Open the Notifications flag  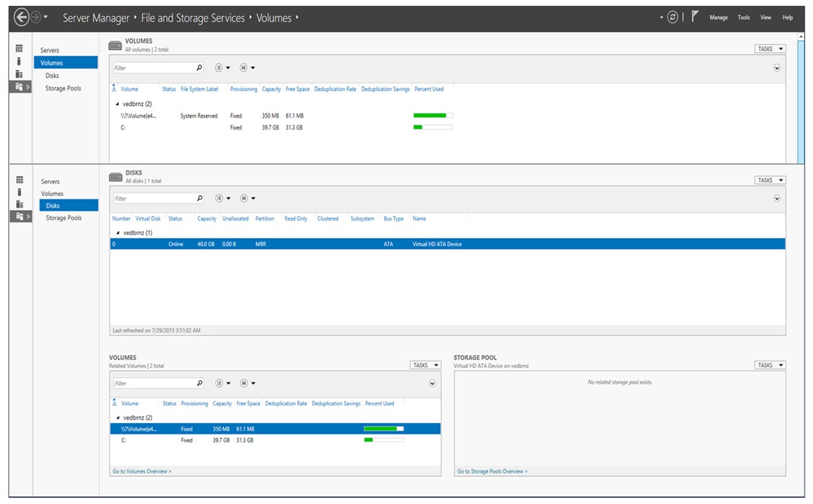[x=694, y=17]
